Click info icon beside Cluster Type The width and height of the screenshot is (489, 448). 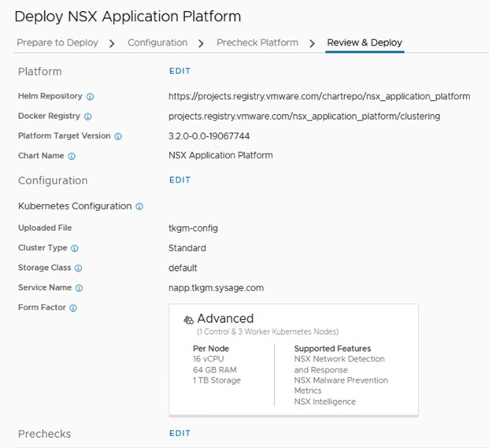pos(75,248)
